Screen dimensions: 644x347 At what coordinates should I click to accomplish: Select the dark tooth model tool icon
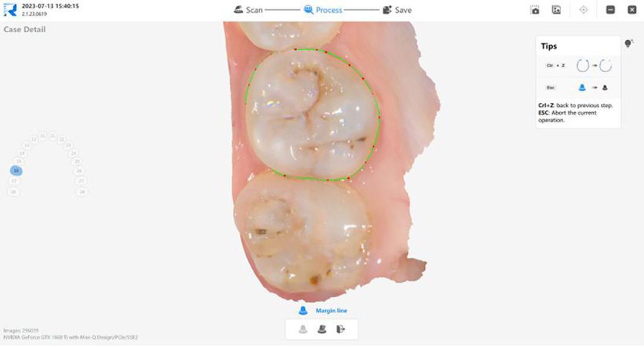click(x=322, y=329)
